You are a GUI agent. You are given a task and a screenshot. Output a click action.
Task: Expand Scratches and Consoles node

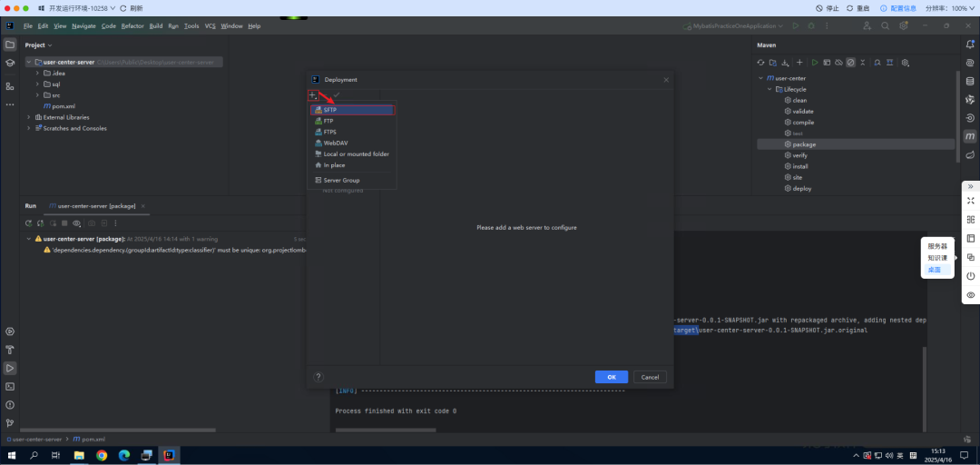pyautogui.click(x=29, y=128)
